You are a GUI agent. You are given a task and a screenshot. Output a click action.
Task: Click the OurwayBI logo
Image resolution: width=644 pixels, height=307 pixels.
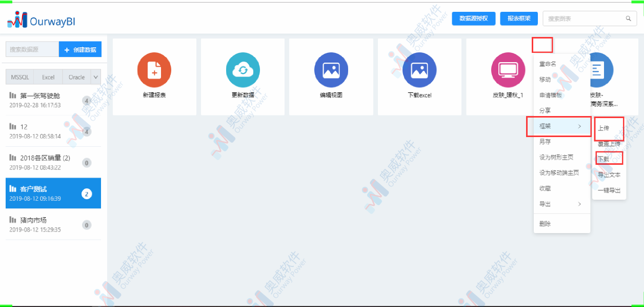[41, 20]
